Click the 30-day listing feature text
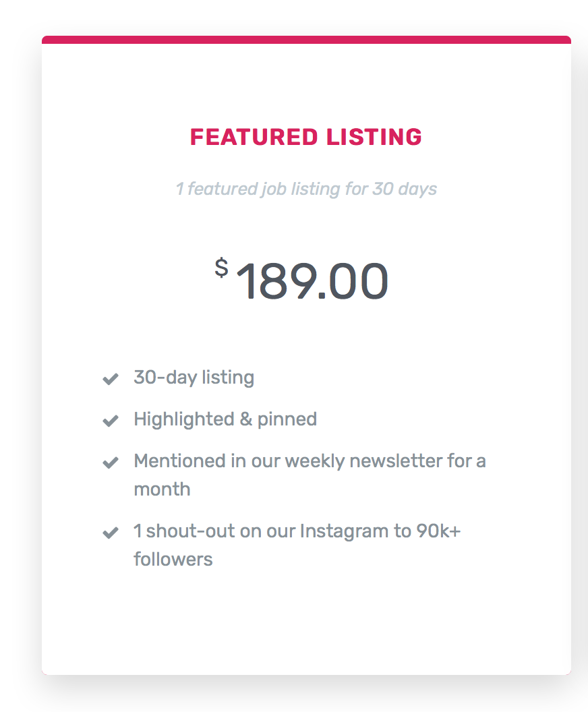Image resolution: width=588 pixels, height=712 pixels. [194, 378]
